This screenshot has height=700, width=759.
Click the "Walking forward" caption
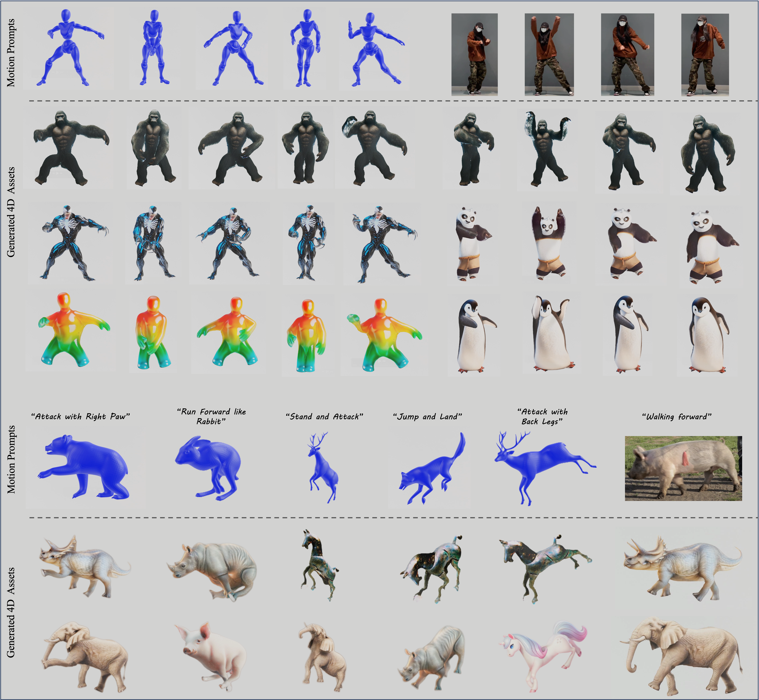point(677,417)
